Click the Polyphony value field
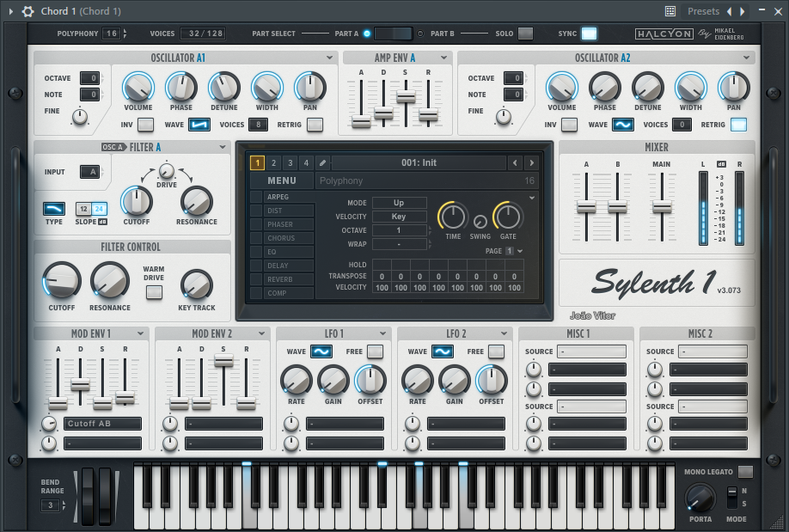The width and height of the screenshot is (789, 532). click(112, 34)
